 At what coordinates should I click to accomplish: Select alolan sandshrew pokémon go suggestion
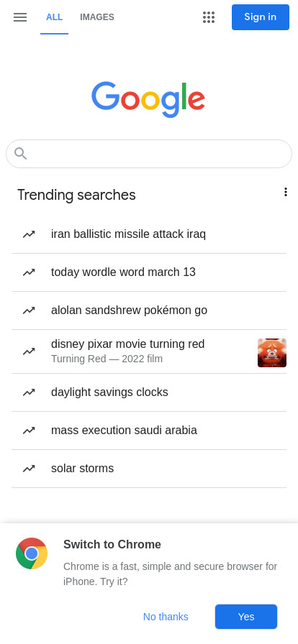149,310
